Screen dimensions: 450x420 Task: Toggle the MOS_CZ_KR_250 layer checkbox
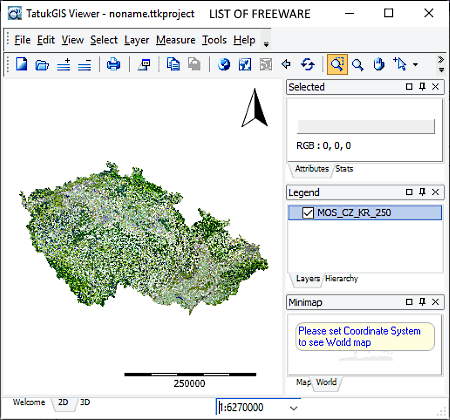[x=308, y=213]
